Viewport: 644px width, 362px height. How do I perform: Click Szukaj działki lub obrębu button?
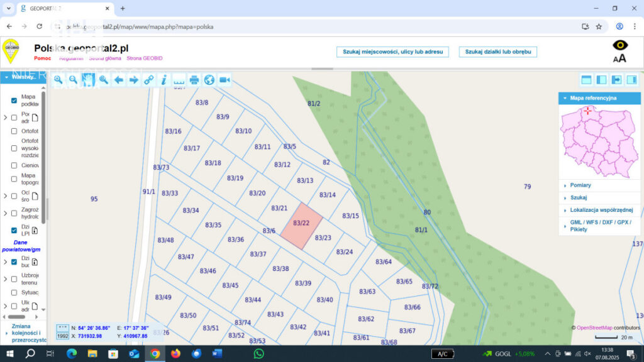tap(498, 52)
